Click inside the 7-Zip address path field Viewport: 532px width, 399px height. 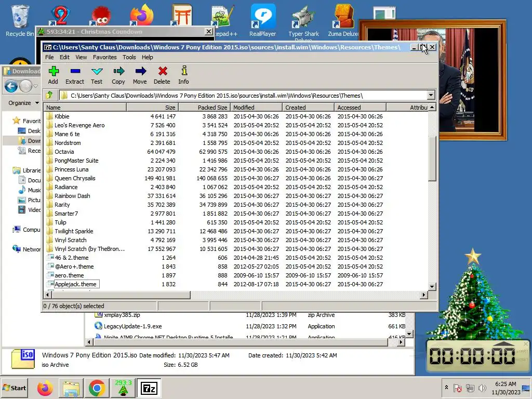click(x=243, y=96)
